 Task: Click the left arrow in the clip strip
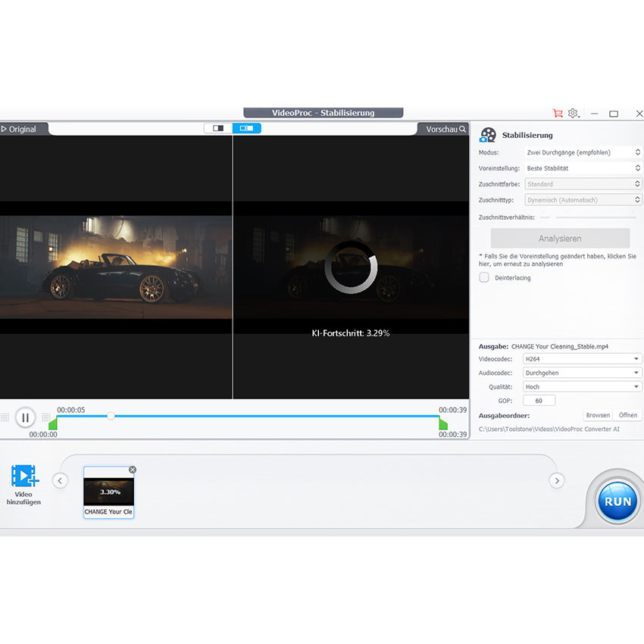60,480
